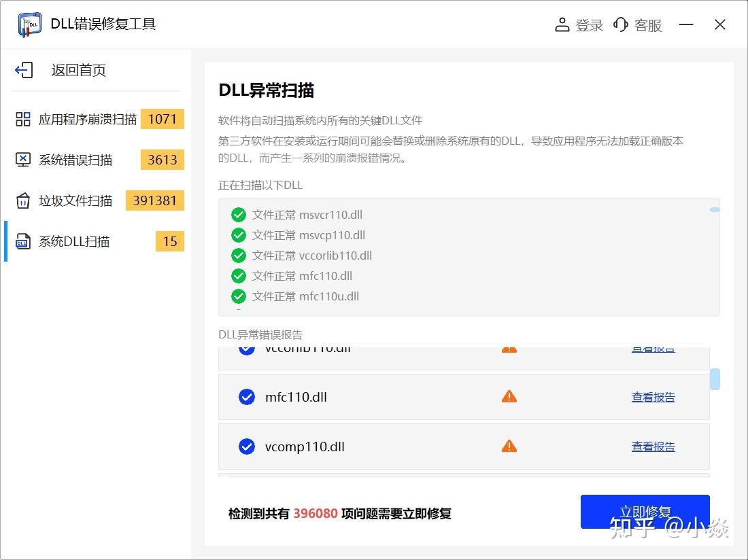The image size is (748, 560).
Task: Click the warning triangle for mfc110.dll
Action: click(x=509, y=396)
